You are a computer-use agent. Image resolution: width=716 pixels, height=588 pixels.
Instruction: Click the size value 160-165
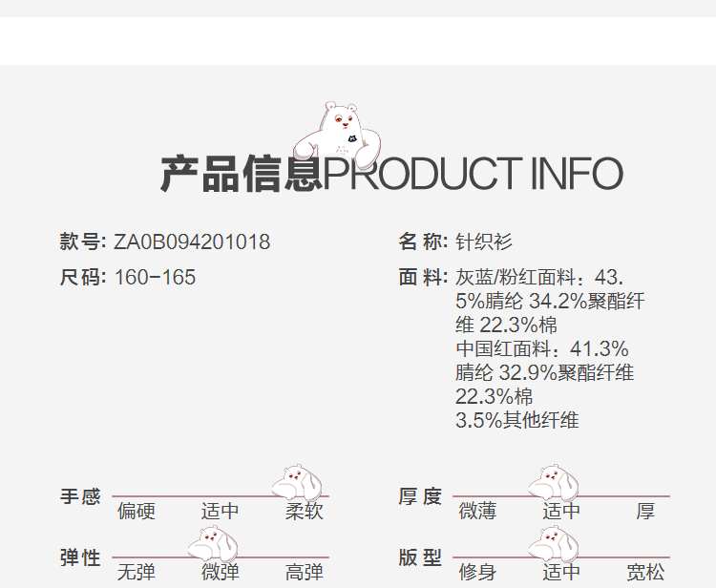[x=156, y=277]
